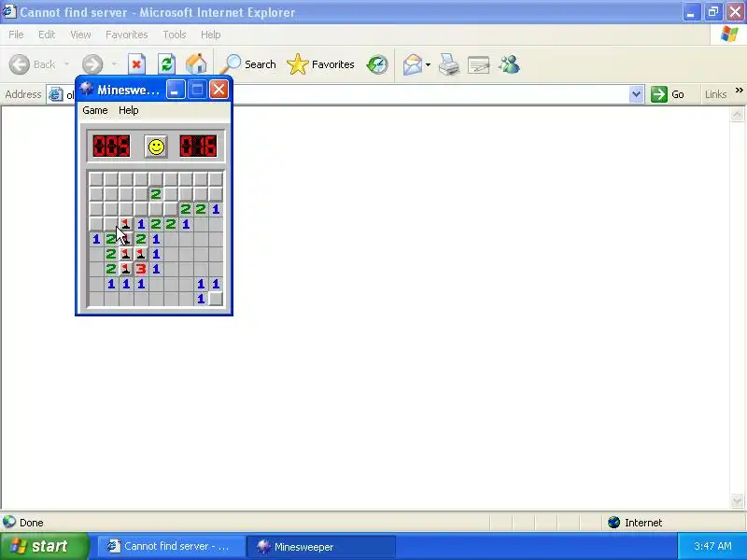The image size is (747, 560).
Task: Open the History pane icon
Action: tap(377, 64)
